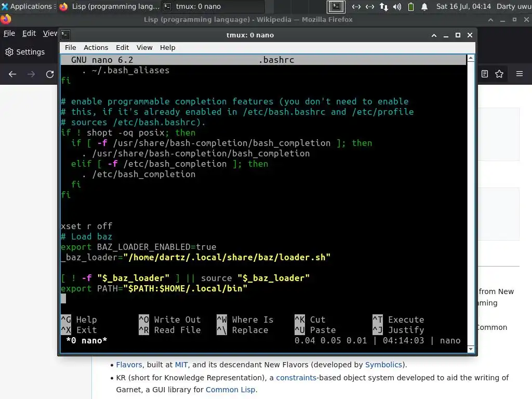This screenshot has width=532, height=399.
Task: Click the terminal scrollbar up arrow
Action: 471,58
